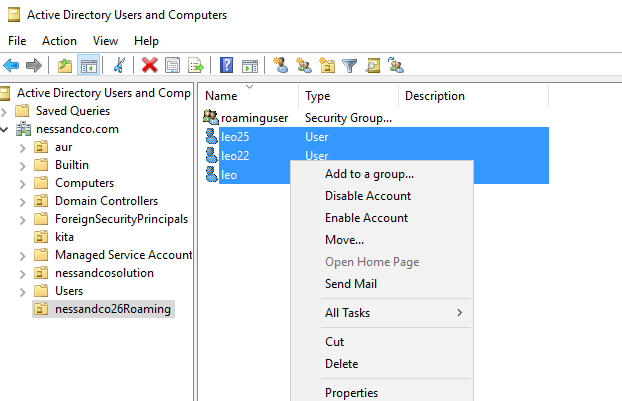Sort by the Name column header
Image resolution: width=622 pixels, height=401 pixels.
tap(249, 96)
